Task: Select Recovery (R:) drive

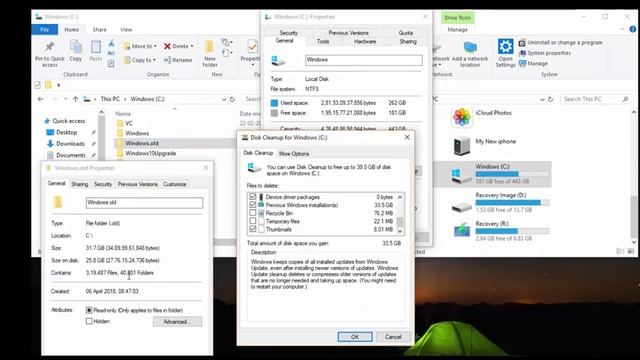Action: pyautogui.click(x=500, y=231)
